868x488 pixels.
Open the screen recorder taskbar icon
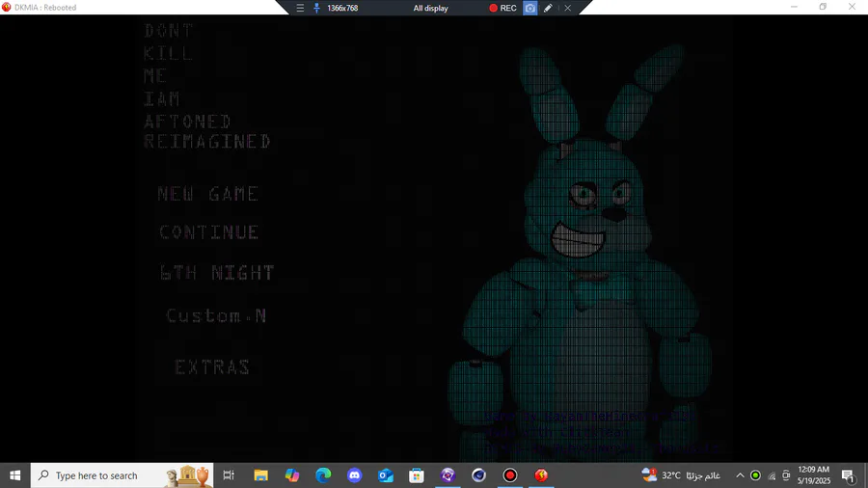click(510, 475)
